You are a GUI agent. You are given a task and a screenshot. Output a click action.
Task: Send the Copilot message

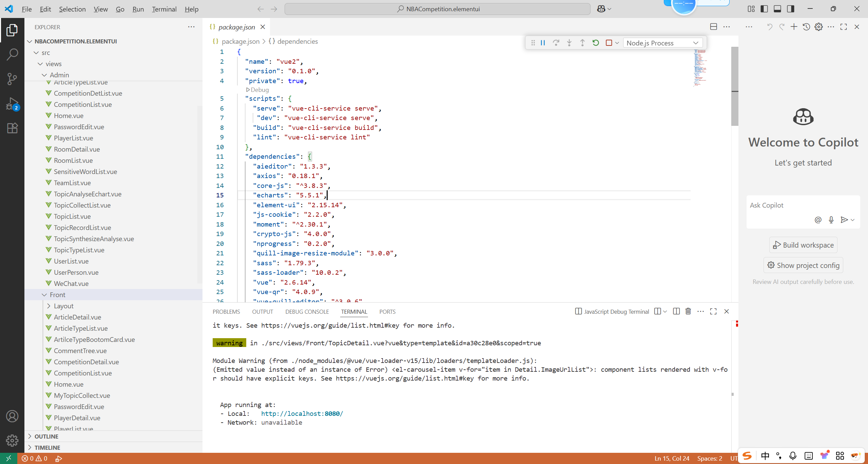click(x=844, y=220)
